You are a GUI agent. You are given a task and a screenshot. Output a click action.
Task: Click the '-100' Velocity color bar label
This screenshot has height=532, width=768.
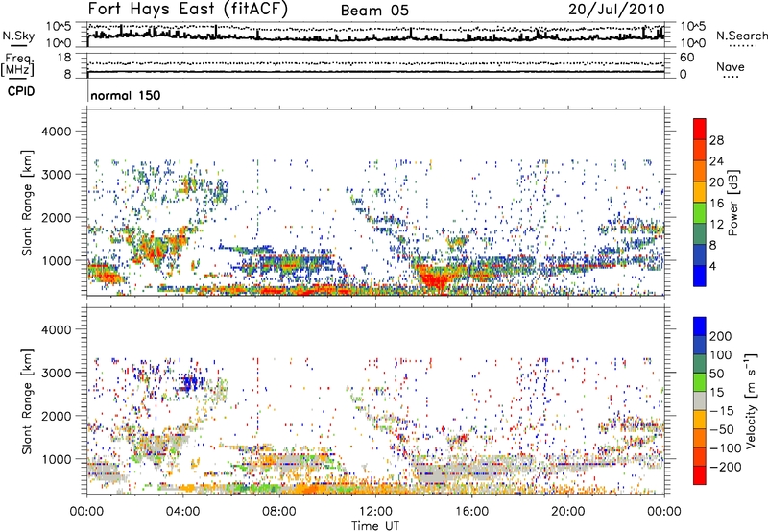click(x=726, y=447)
